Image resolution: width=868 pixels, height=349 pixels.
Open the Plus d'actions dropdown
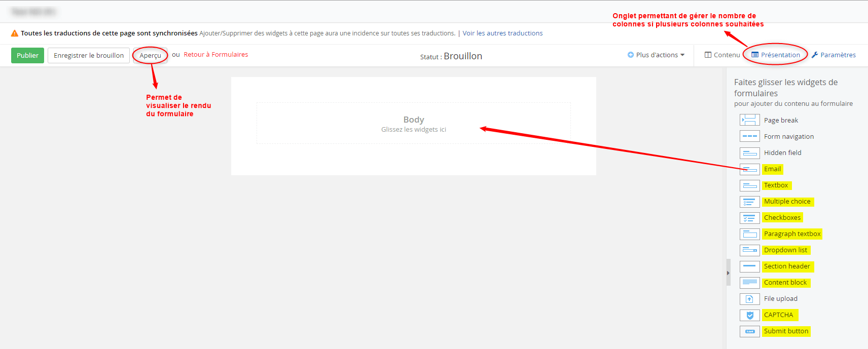pyautogui.click(x=656, y=55)
